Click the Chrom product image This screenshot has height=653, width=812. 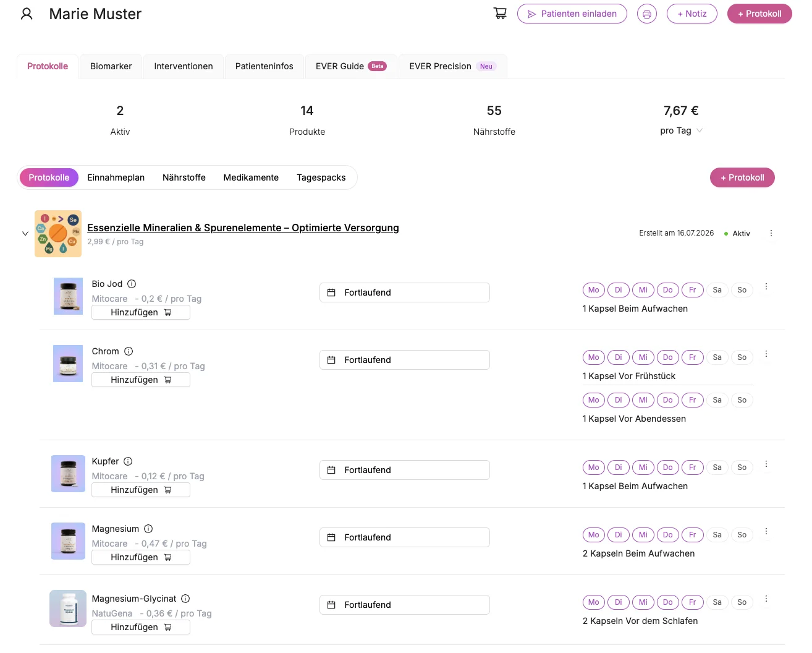click(68, 364)
